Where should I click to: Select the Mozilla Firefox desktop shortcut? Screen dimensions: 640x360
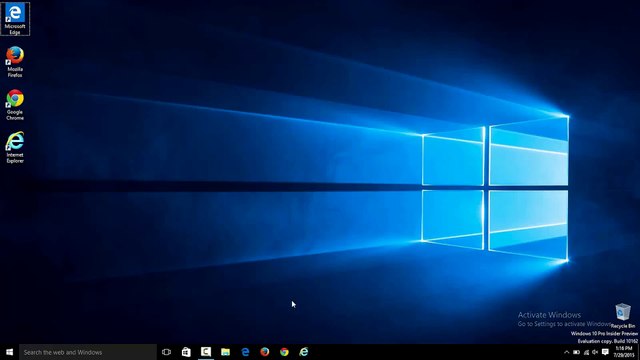click(15, 62)
